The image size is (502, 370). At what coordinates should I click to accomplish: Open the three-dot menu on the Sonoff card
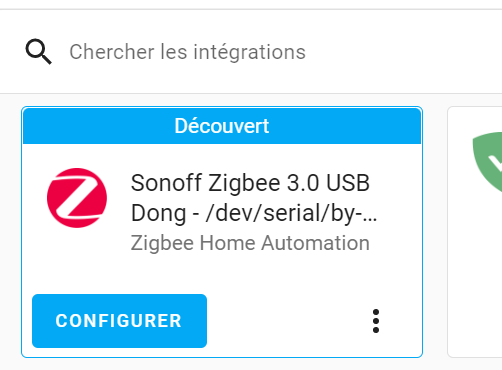[x=376, y=321]
